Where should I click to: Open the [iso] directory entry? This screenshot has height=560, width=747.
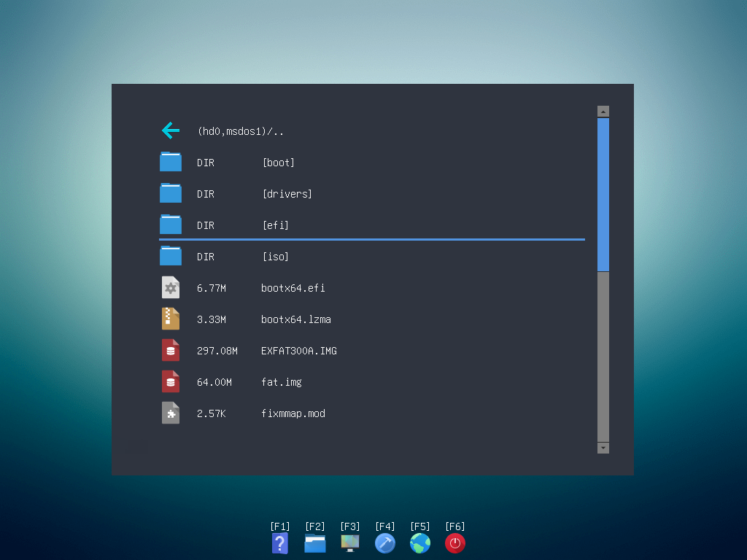tap(276, 257)
